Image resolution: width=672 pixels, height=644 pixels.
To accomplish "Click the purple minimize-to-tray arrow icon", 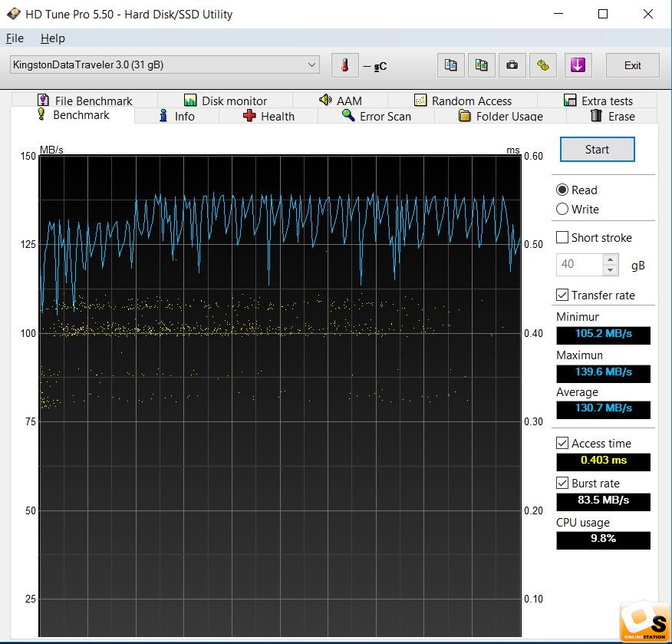I will tap(578, 65).
